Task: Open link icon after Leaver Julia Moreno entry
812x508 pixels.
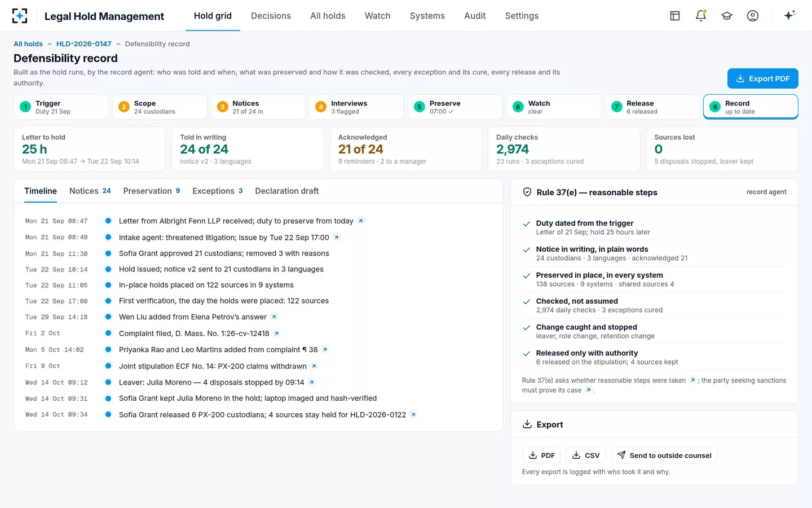Action: [312, 382]
